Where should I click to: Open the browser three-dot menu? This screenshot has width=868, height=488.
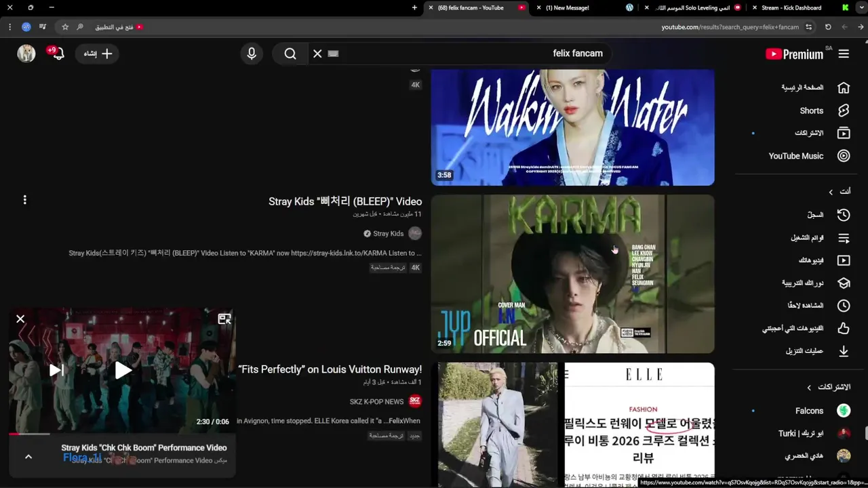tap(9, 27)
